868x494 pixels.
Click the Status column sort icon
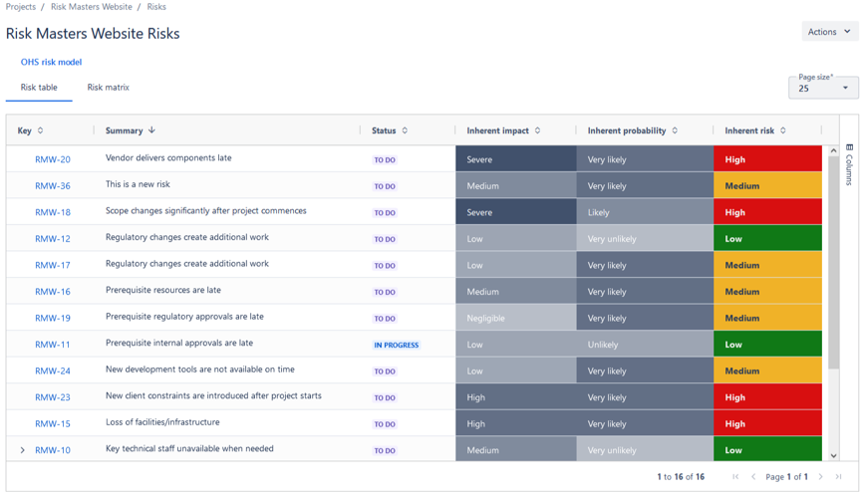click(x=405, y=130)
